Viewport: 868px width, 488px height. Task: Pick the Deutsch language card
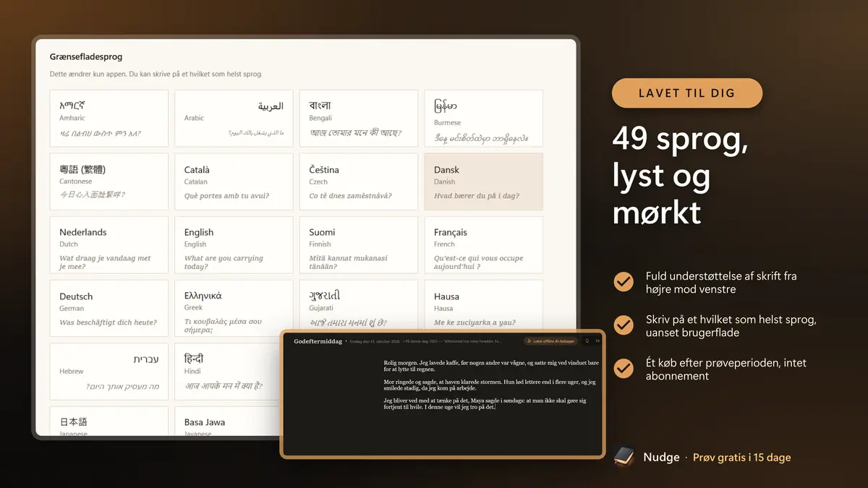pyautogui.click(x=109, y=309)
